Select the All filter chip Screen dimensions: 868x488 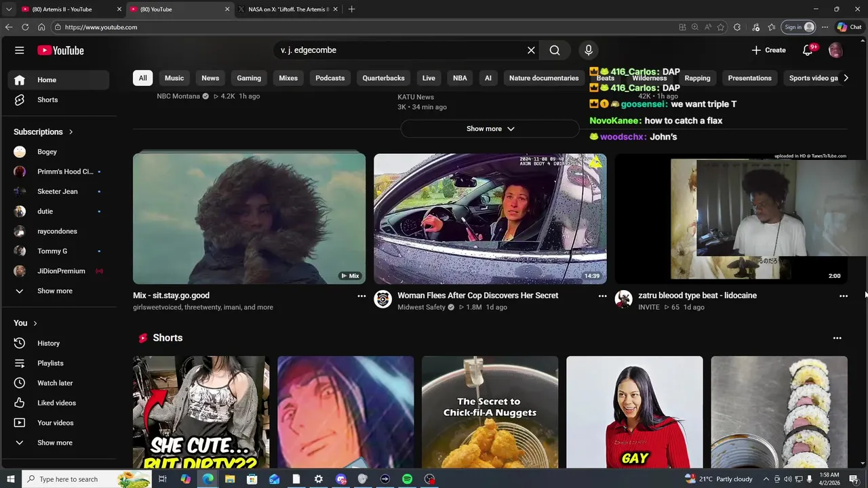pyautogui.click(x=142, y=78)
